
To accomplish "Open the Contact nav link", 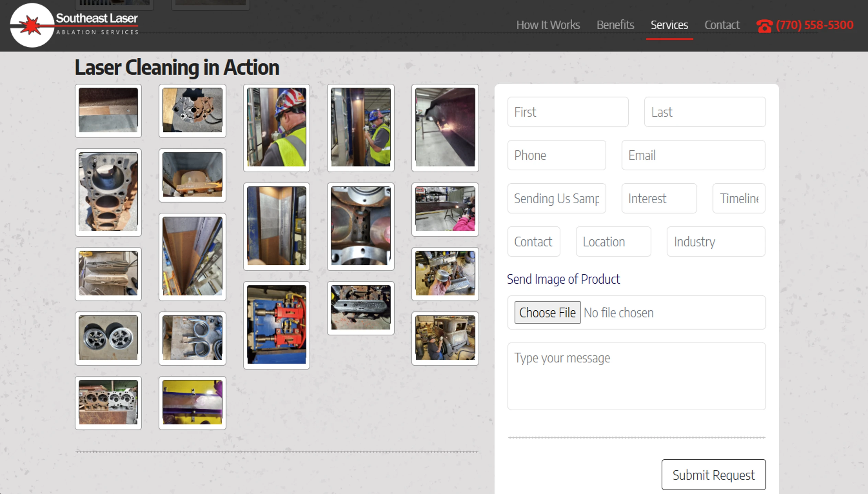I will click(722, 25).
